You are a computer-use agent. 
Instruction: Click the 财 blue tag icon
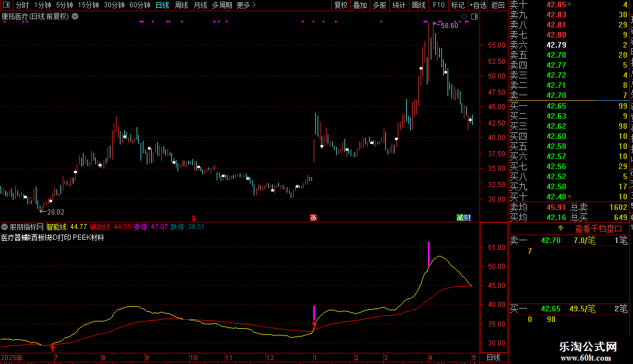tap(468, 218)
